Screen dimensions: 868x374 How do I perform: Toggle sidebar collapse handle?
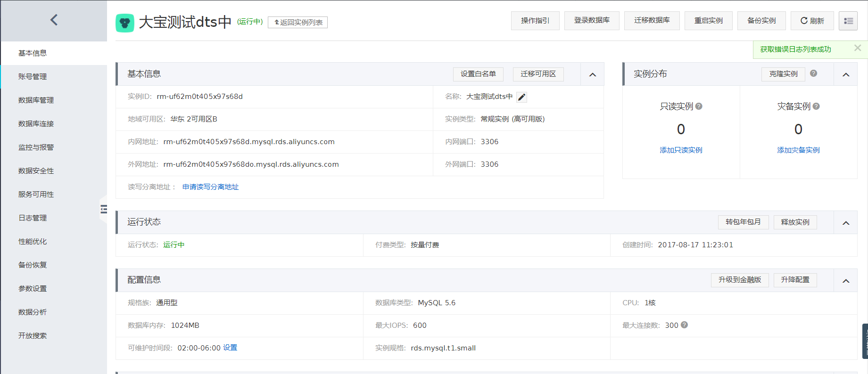tap(104, 209)
